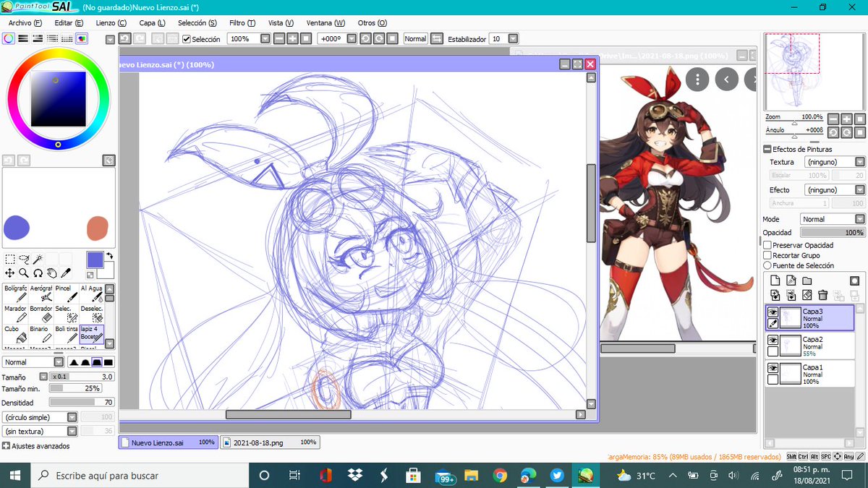Viewport: 868px width, 488px height.
Task: Open the rotation angle +000° dropdown
Action: pyautogui.click(x=352, y=39)
